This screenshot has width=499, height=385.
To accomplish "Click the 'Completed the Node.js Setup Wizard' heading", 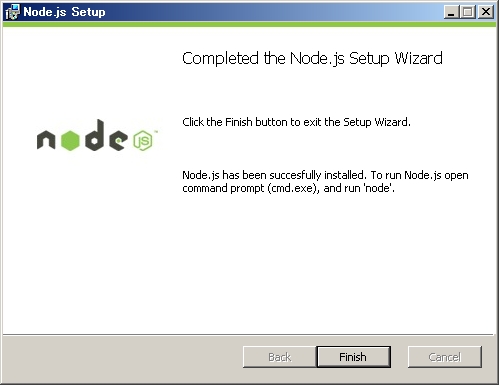I will point(312,59).
